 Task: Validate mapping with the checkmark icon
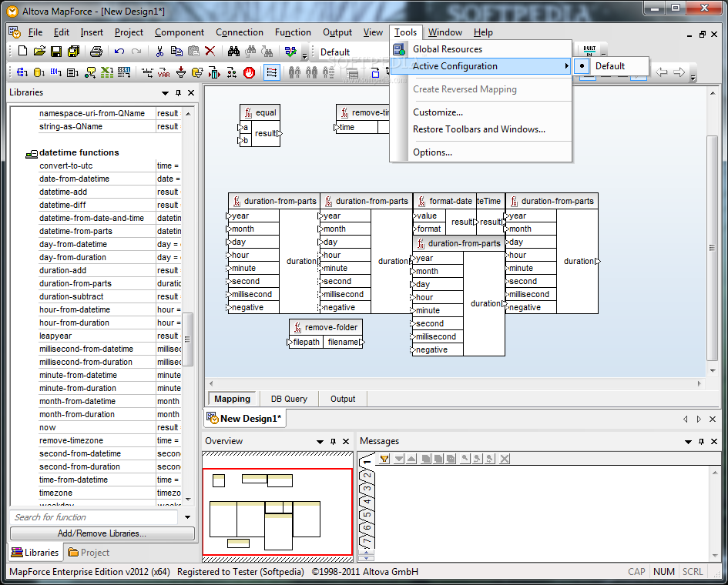pyautogui.click(x=290, y=51)
